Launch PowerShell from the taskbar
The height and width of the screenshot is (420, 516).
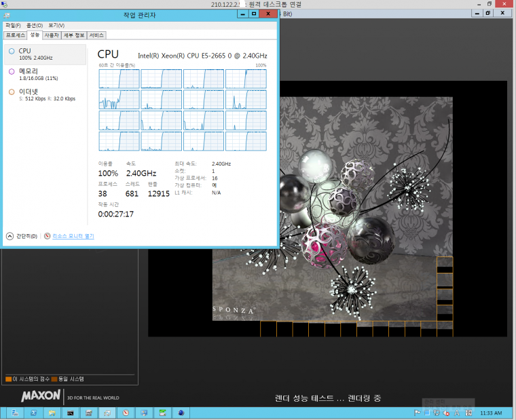(x=33, y=413)
